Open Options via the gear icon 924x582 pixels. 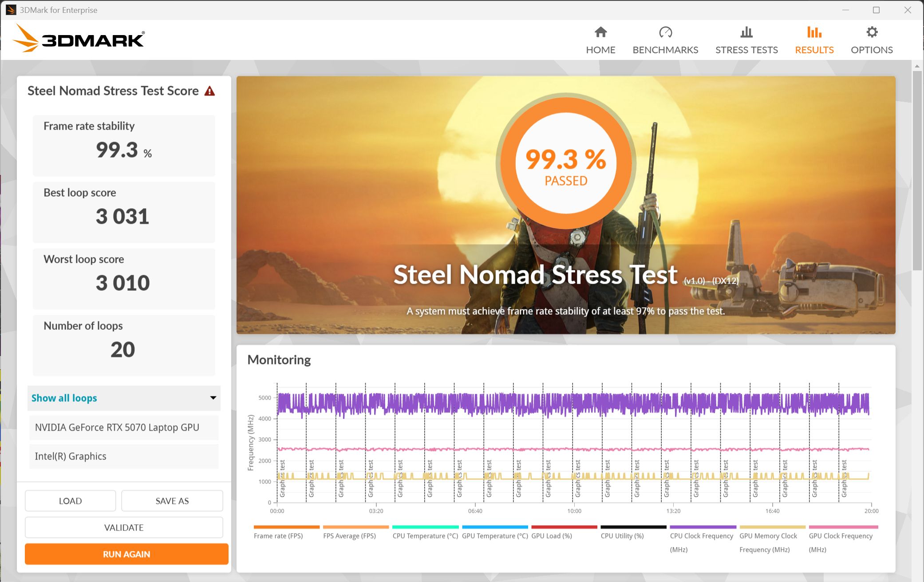872,32
